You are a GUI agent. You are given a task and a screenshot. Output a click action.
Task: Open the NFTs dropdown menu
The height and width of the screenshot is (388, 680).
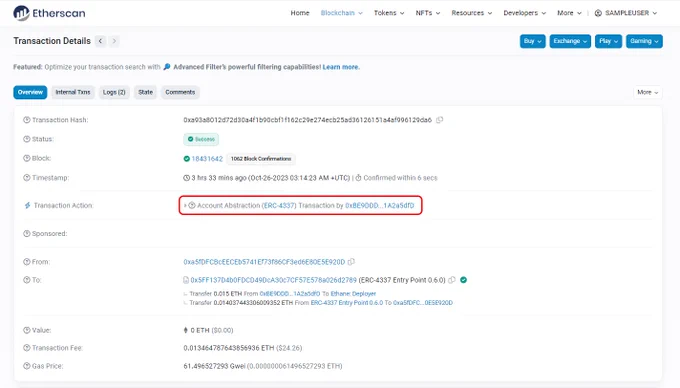[428, 13]
